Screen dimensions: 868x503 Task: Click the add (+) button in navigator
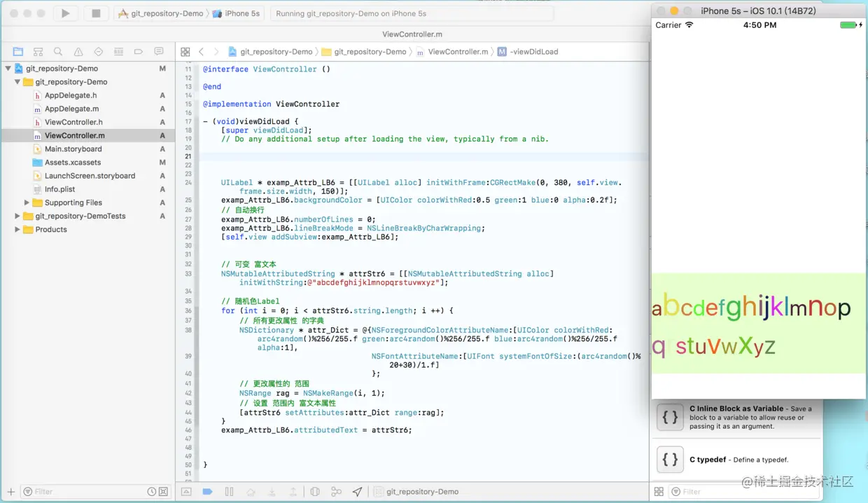pos(10,492)
